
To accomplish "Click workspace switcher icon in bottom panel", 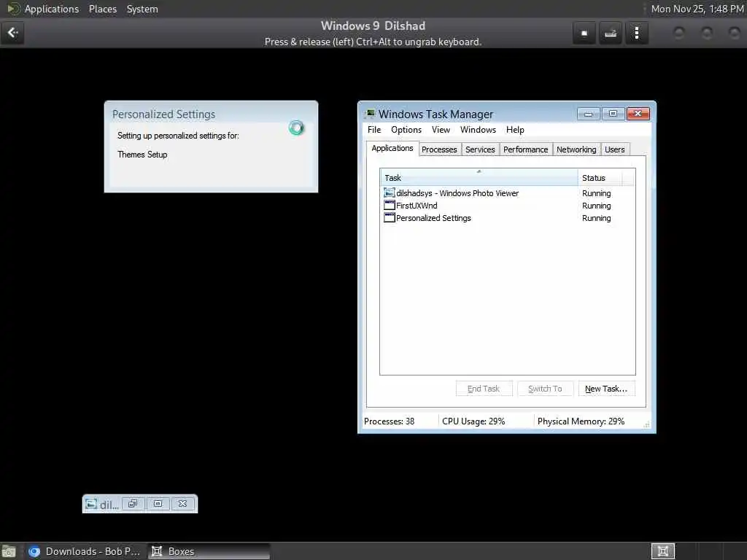I will tap(662, 551).
